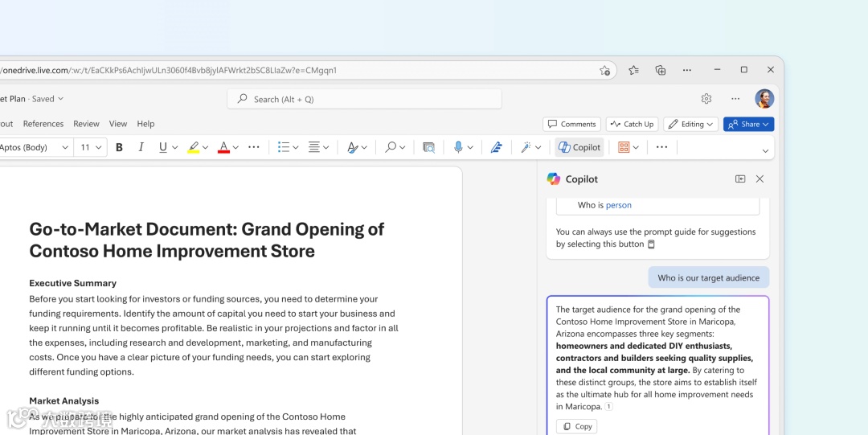The height and width of the screenshot is (435, 868).
Task: Open the Word settings gear
Action: 706,99
